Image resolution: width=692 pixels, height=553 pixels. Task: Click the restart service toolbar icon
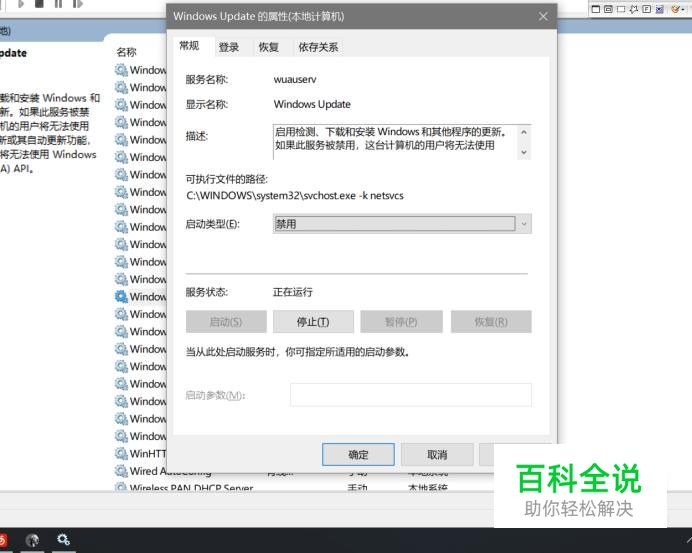coord(78,4)
